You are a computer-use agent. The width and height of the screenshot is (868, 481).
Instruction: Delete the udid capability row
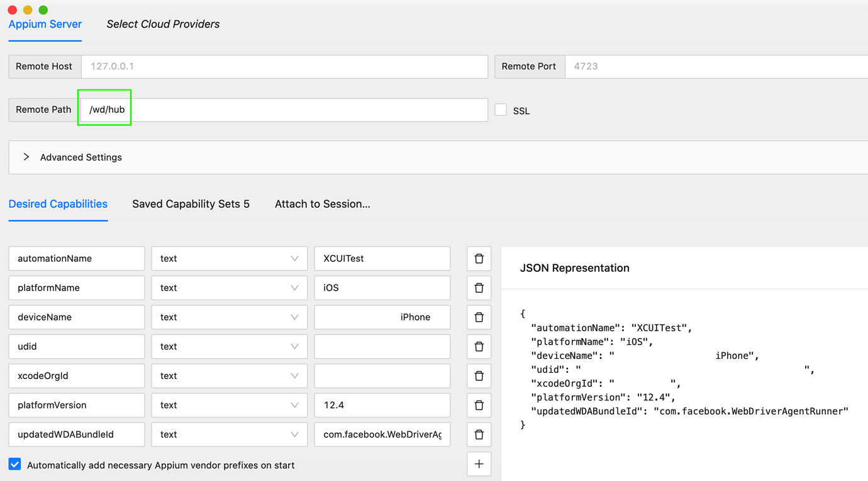pos(479,346)
